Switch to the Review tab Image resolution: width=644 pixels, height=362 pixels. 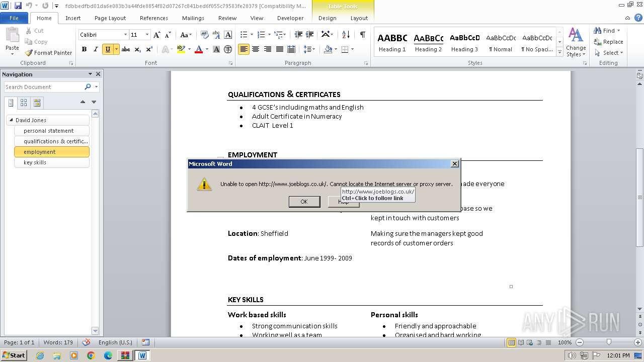tap(227, 18)
